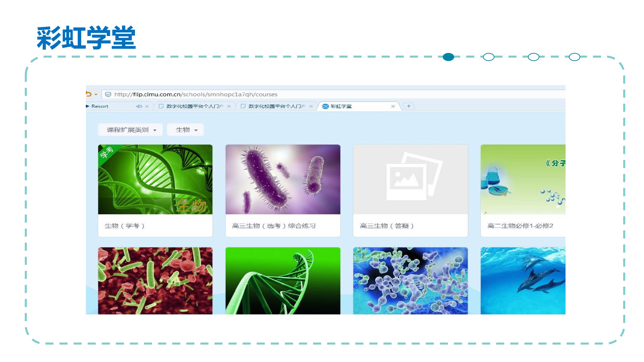Screen dimensions: 644x362
Task: Click the 学考 corner ribbon badge
Action: click(x=106, y=152)
